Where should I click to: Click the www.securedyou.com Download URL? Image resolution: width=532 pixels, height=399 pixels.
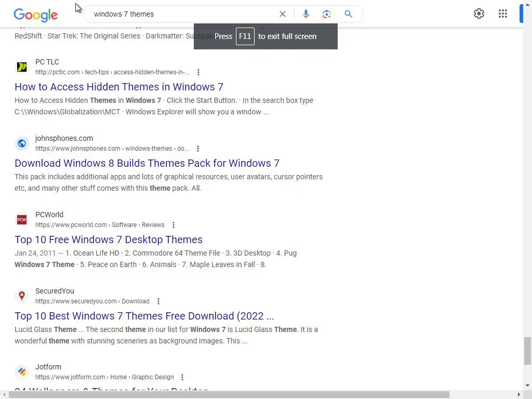92,301
